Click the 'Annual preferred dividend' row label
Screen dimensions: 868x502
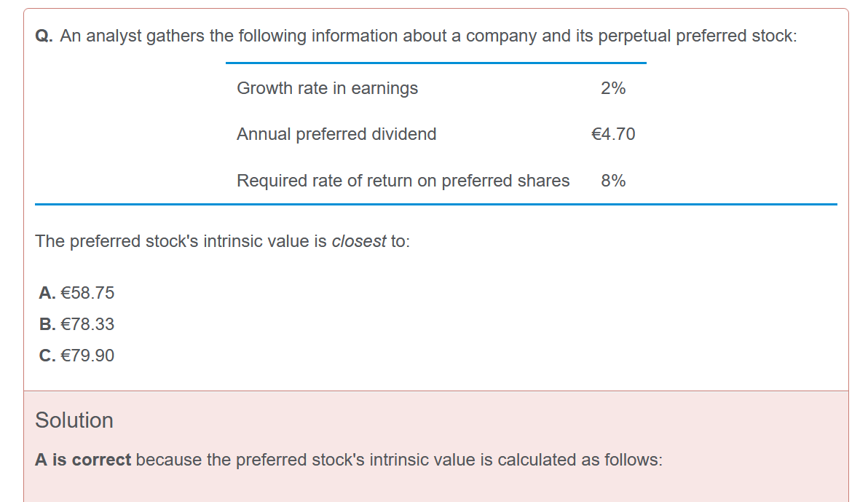(336, 135)
